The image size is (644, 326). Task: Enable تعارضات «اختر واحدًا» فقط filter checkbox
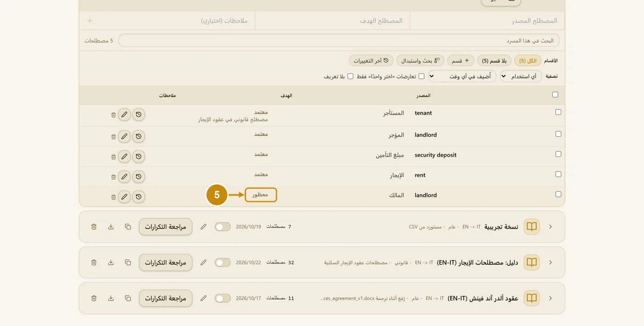(421, 76)
